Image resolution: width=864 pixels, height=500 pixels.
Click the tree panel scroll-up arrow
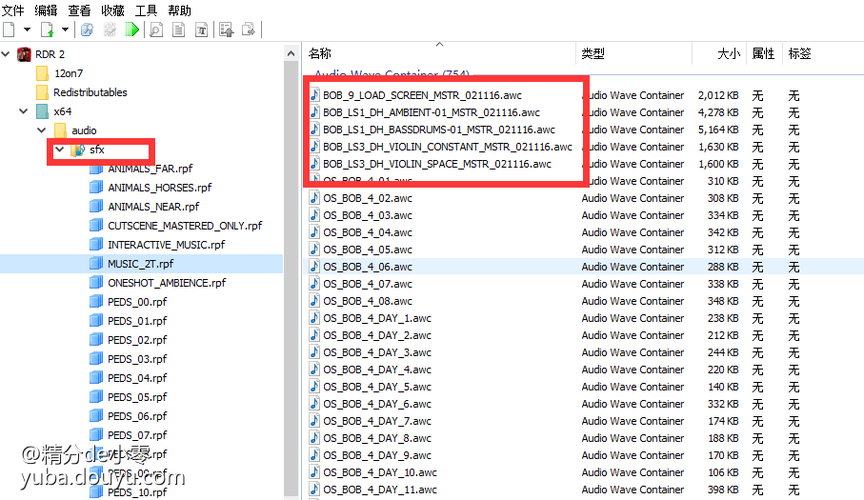291,54
